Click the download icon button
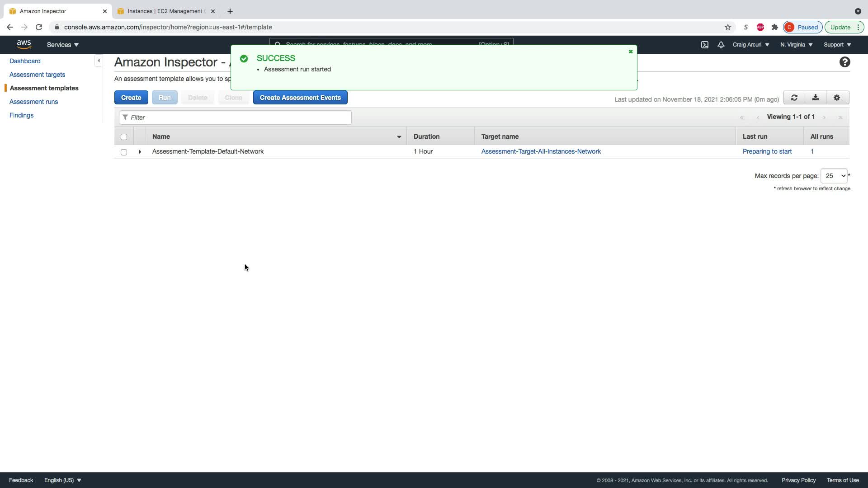 [x=816, y=98]
